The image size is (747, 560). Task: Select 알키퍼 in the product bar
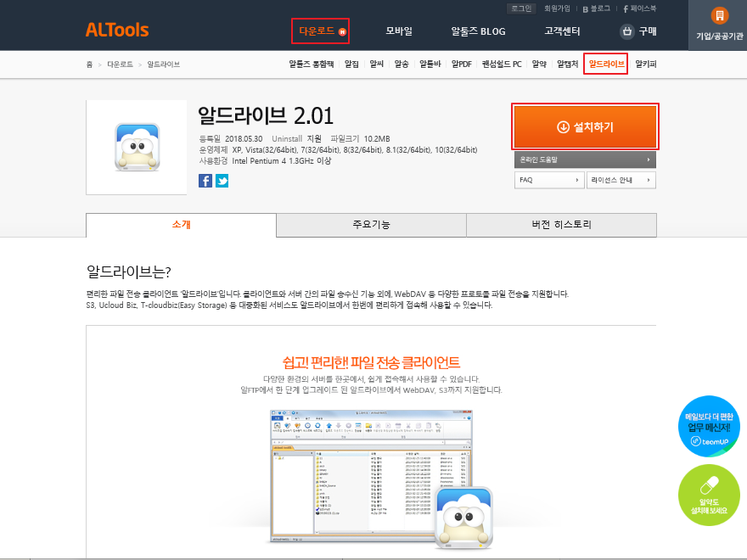(x=645, y=64)
